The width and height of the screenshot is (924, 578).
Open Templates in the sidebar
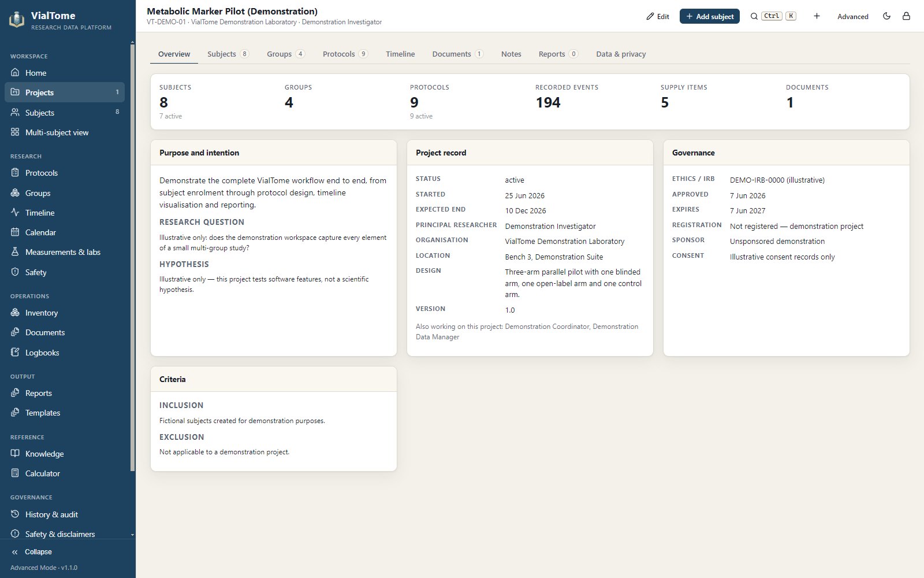[65, 413]
